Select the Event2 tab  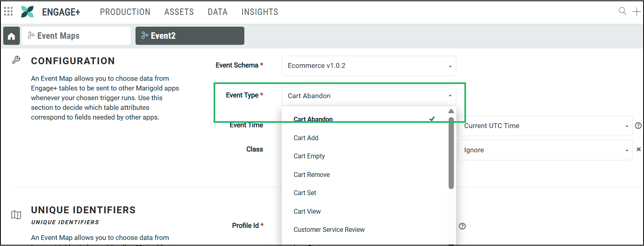(x=190, y=36)
